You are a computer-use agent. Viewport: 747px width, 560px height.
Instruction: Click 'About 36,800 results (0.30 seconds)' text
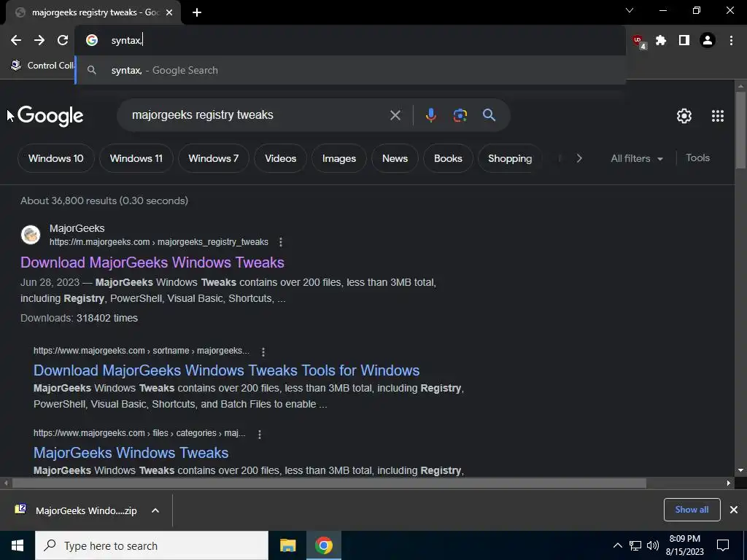pos(104,201)
